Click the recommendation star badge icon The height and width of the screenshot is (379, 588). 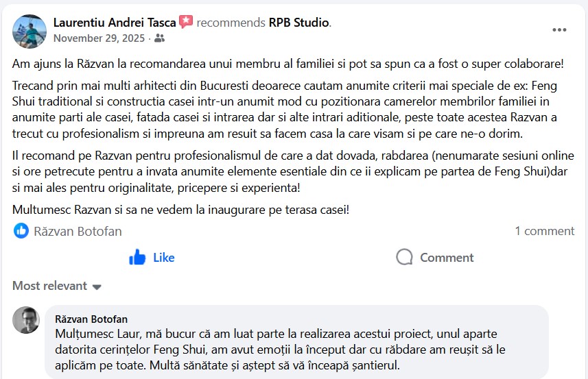pyautogui.click(x=186, y=23)
